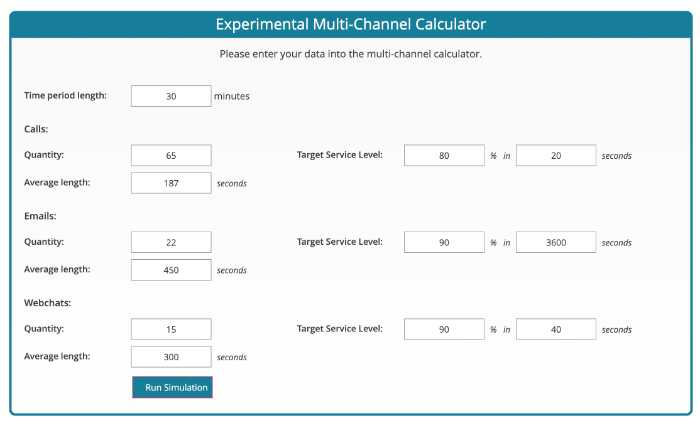The width and height of the screenshot is (700, 423).
Task: Click the Calls section heading
Action: pos(36,129)
